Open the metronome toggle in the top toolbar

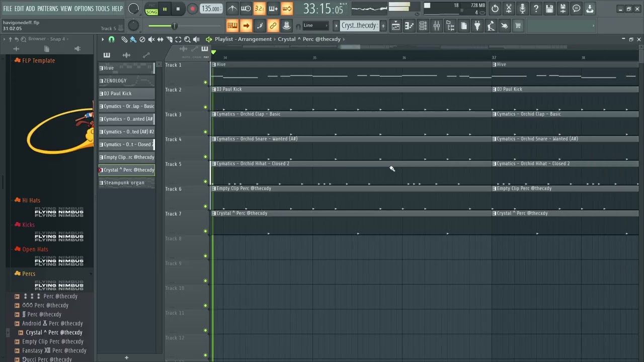point(232,9)
